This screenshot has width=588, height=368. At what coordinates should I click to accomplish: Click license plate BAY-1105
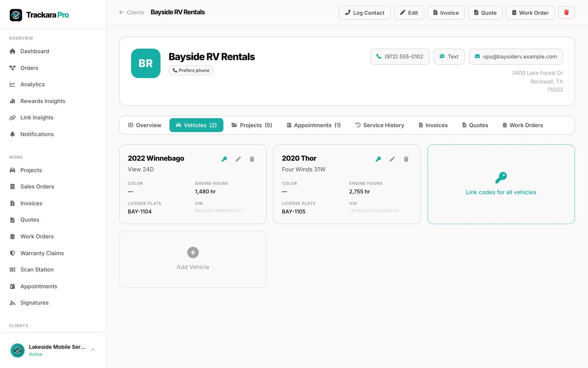pos(294,212)
